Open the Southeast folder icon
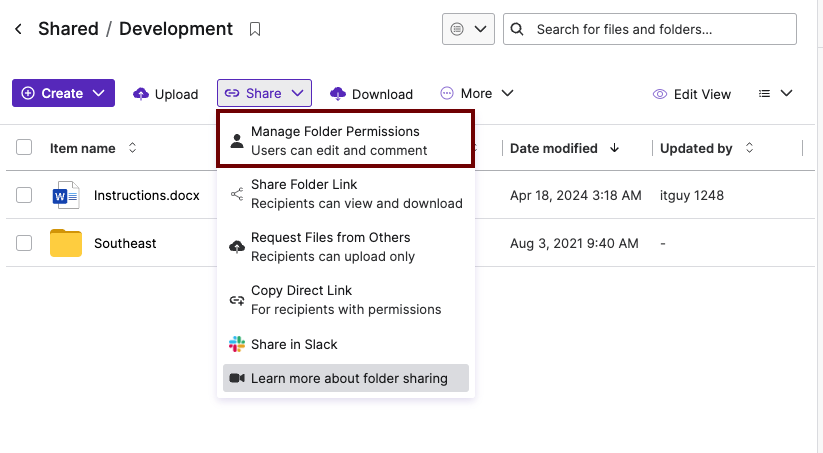 tap(66, 243)
